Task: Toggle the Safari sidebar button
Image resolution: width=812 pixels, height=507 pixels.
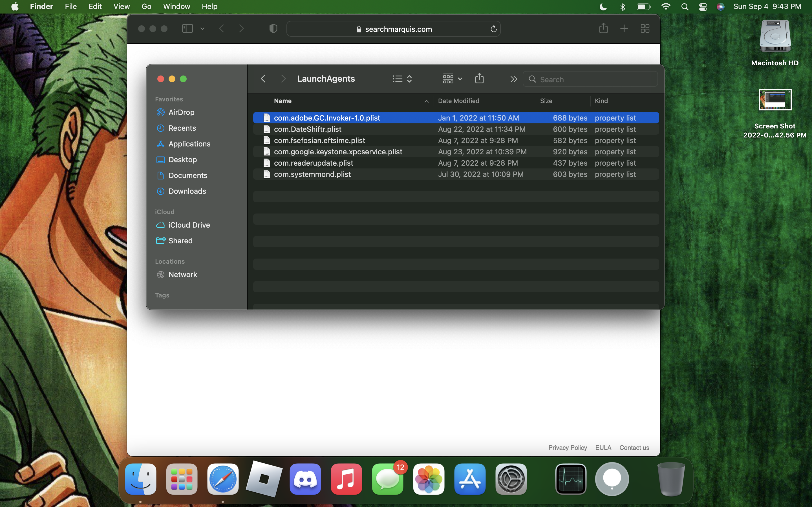Action: tap(187, 29)
